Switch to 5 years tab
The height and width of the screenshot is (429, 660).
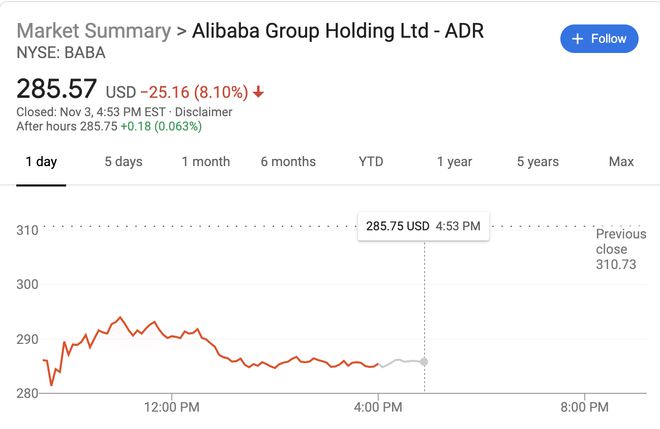tap(538, 162)
